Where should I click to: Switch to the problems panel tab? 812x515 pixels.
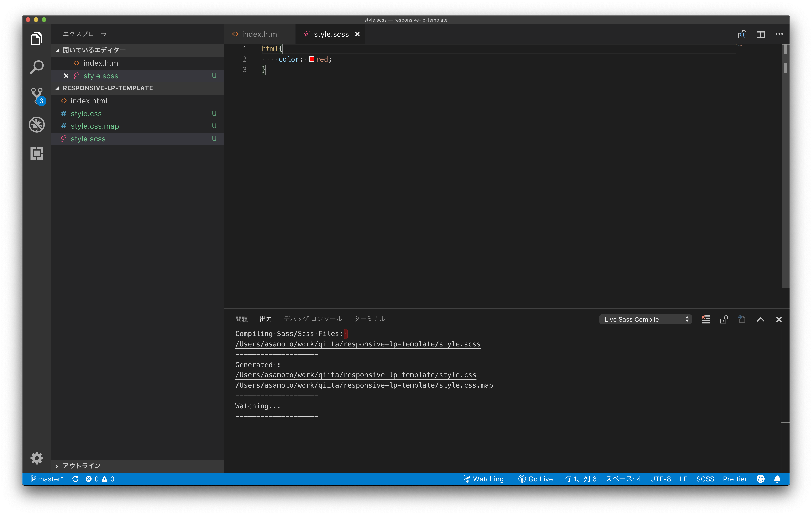tap(241, 319)
